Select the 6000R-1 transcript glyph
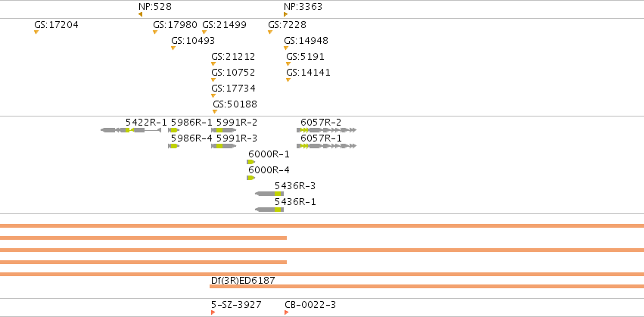The image size is (644, 317). click(251, 162)
